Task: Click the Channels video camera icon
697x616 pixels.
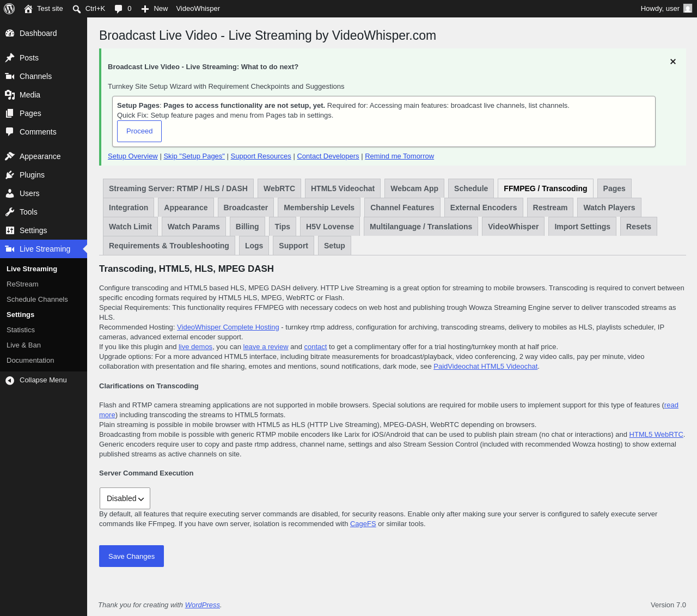Action: pos(10,76)
